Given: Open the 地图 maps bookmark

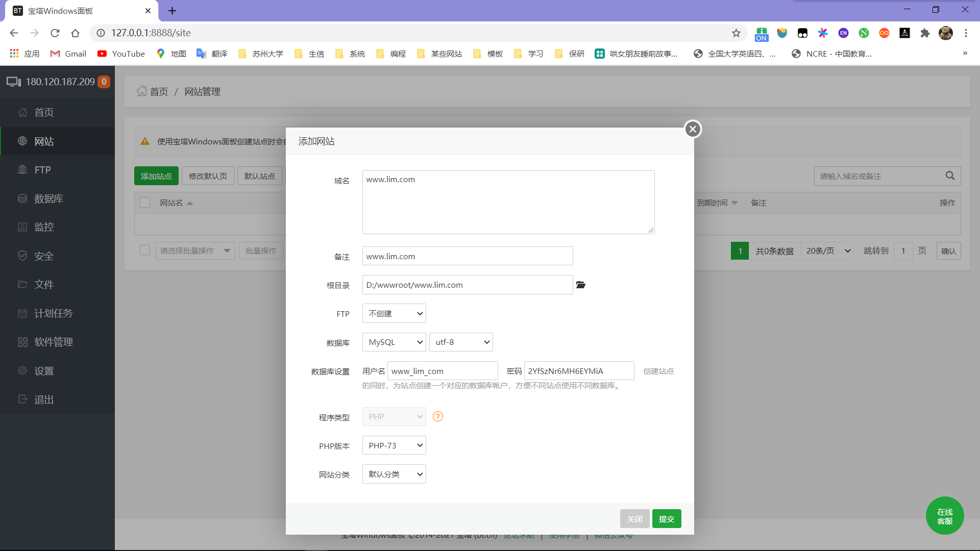Looking at the screenshot, I should point(171,54).
